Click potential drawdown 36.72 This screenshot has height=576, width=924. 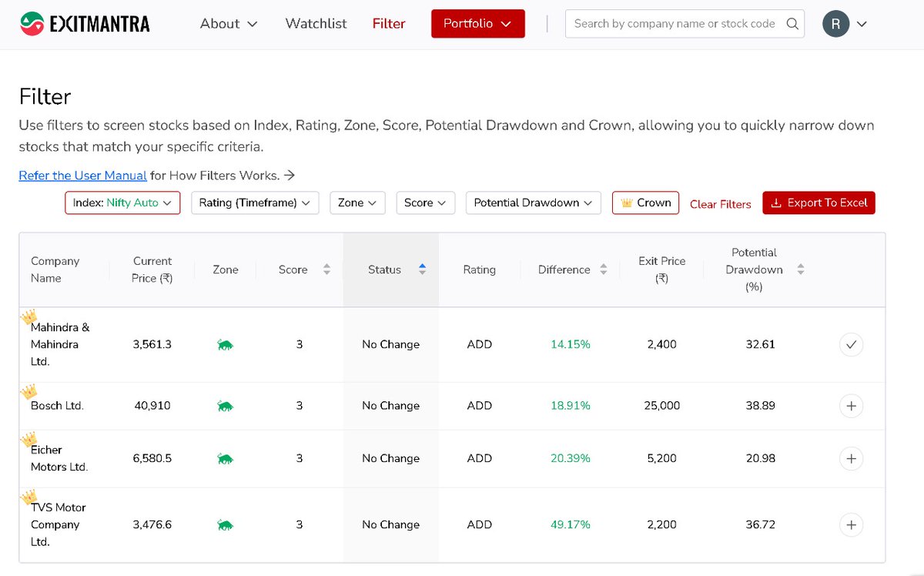click(761, 525)
